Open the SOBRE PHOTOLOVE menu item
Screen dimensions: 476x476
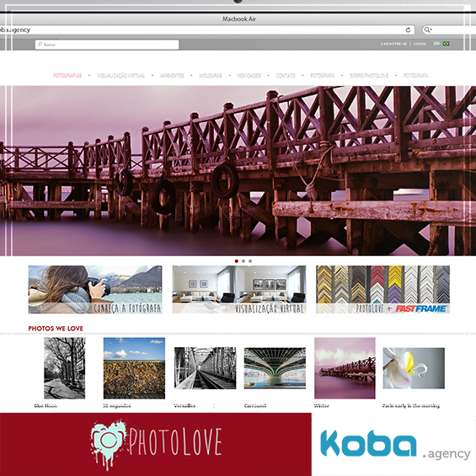[x=369, y=76]
